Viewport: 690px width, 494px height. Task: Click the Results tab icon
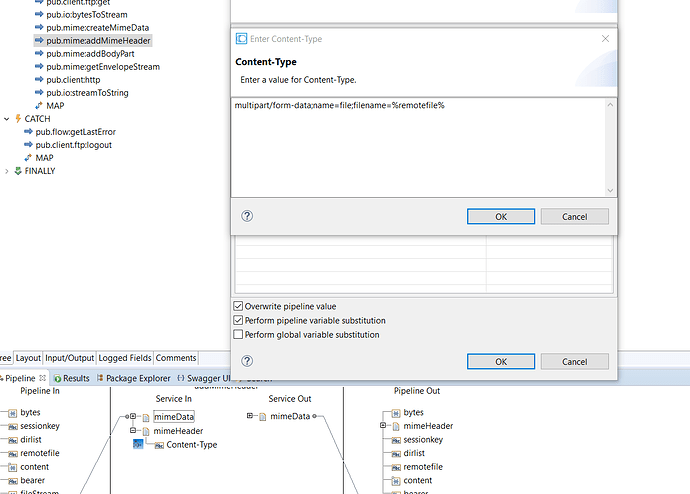[x=58, y=378]
